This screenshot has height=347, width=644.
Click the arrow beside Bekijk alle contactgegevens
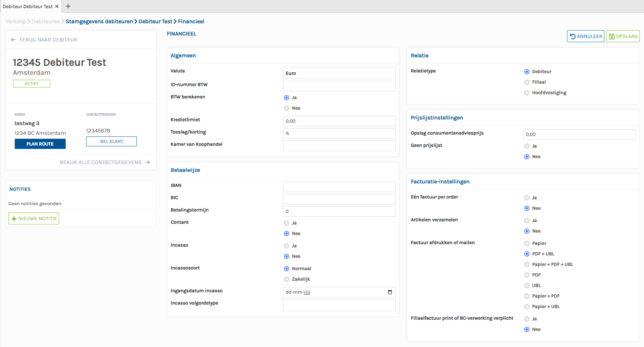pyautogui.click(x=148, y=162)
